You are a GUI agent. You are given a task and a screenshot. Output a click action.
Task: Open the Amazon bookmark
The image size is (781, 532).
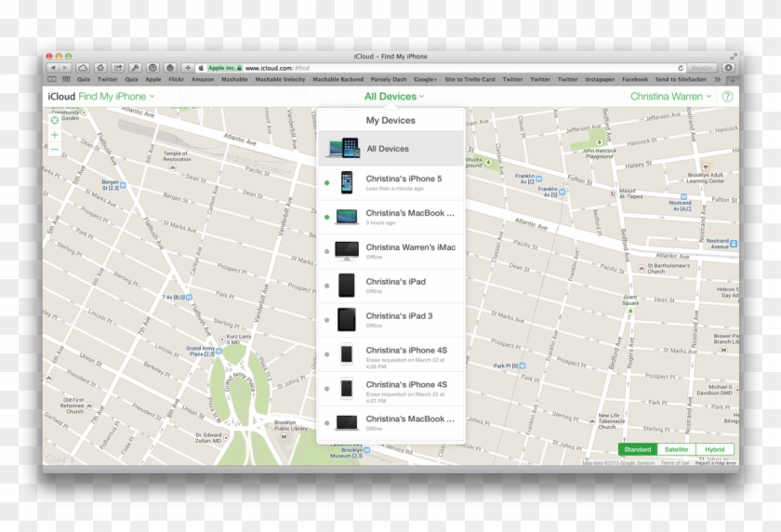(203, 79)
